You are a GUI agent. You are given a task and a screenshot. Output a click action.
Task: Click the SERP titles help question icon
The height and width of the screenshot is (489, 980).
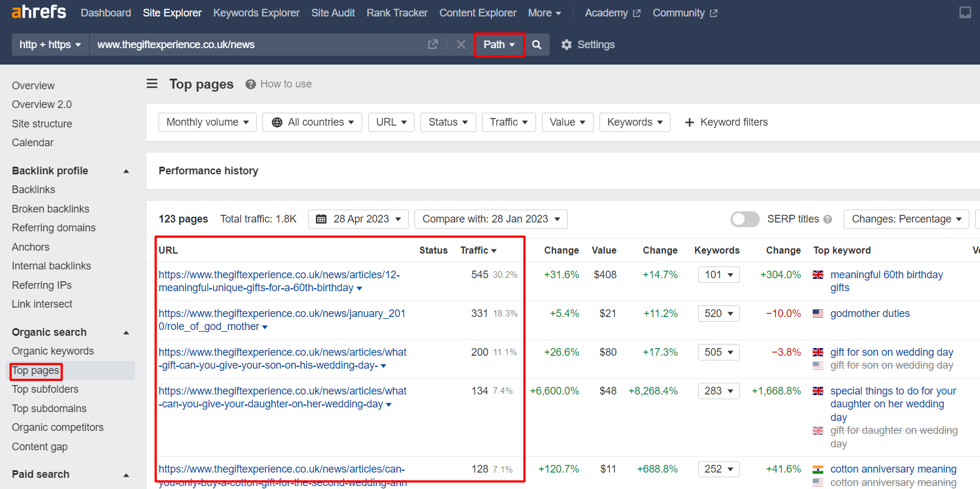(828, 219)
